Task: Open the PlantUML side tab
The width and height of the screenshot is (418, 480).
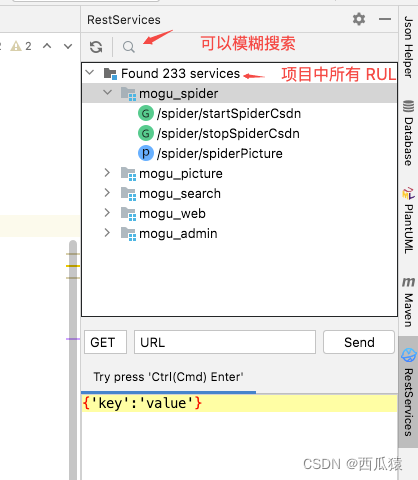Action: click(x=408, y=221)
